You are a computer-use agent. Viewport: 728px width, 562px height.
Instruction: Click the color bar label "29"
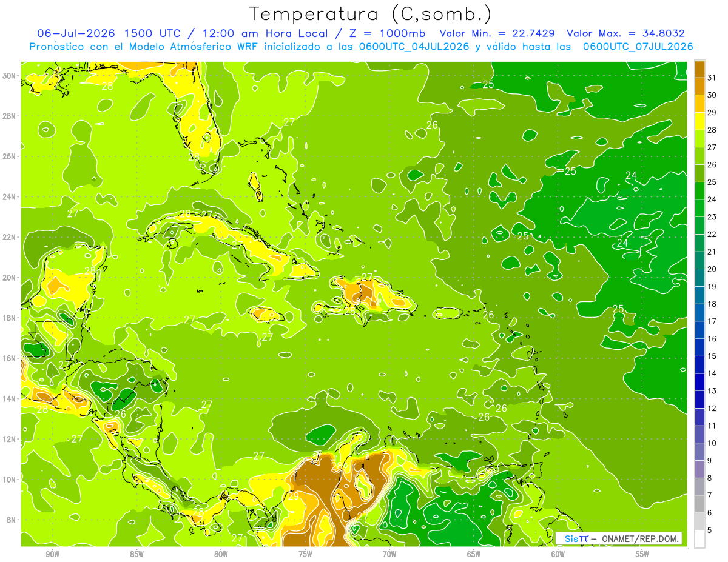[x=712, y=112]
